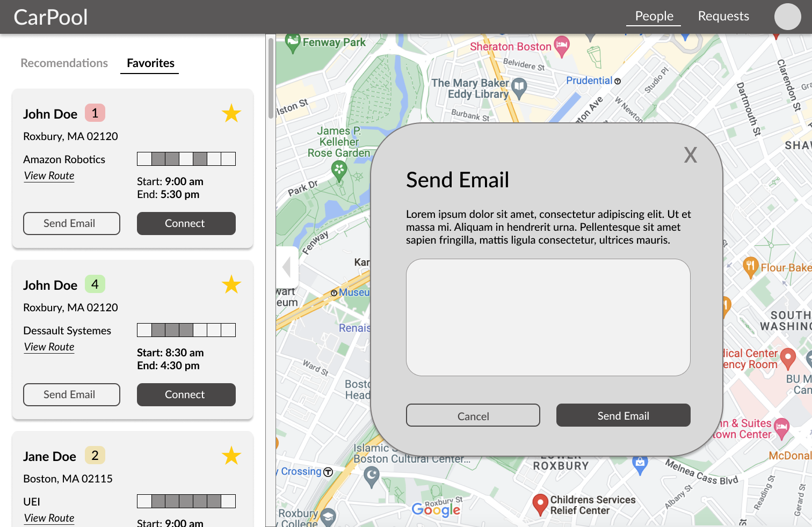This screenshot has width=812, height=527.
Task: Click the Roxbury College map marker
Action: click(x=328, y=517)
